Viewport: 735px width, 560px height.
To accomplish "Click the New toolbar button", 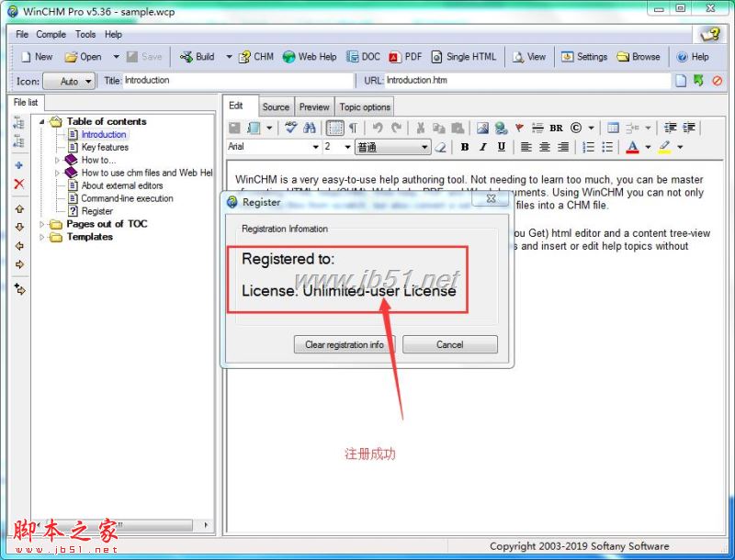I will point(37,57).
